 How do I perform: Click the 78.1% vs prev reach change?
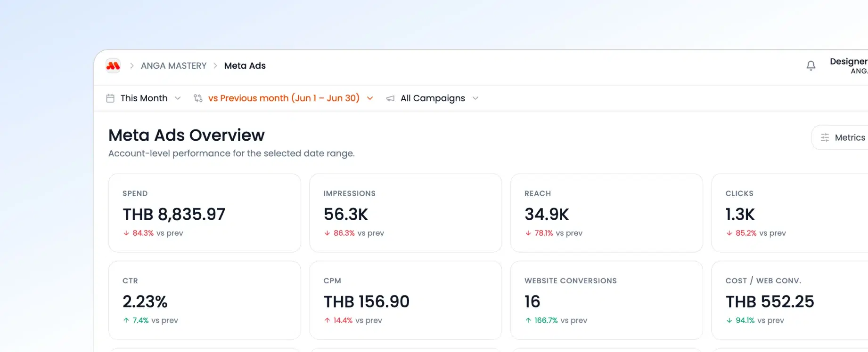coord(554,233)
